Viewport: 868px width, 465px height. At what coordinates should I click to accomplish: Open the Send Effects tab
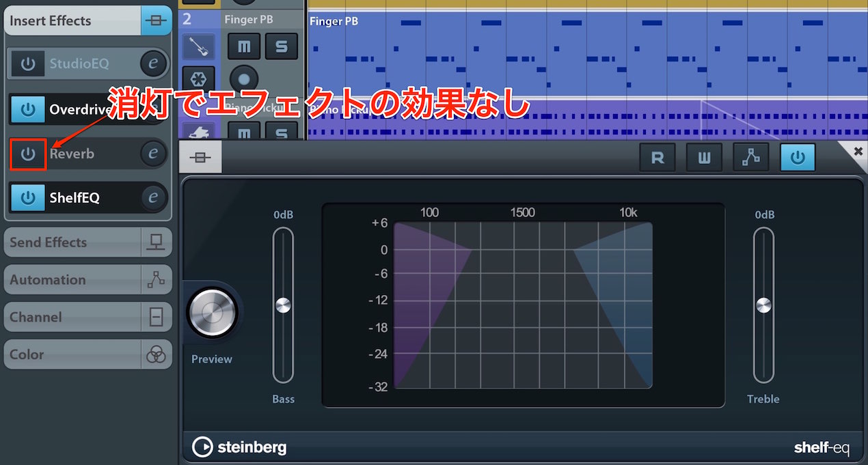click(87, 242)
